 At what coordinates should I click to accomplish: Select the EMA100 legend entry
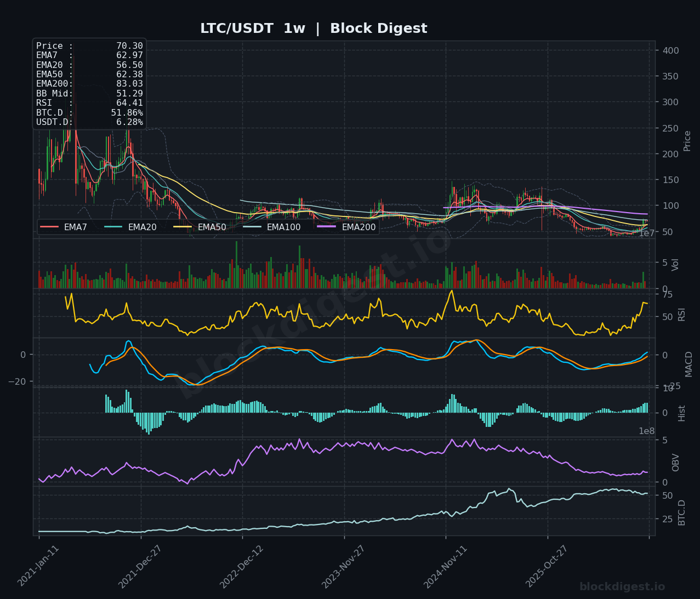[x=272, y=227]
